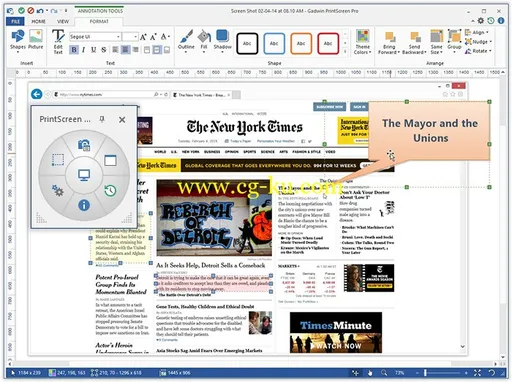Open the FILE tab
This screenshot has height=382, width=512.
click(x=15, y=21)
